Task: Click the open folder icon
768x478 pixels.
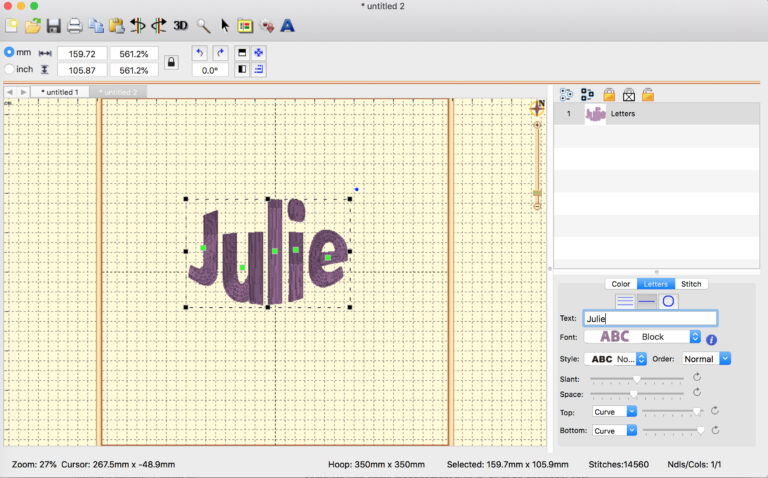Action: click(33, 25)
